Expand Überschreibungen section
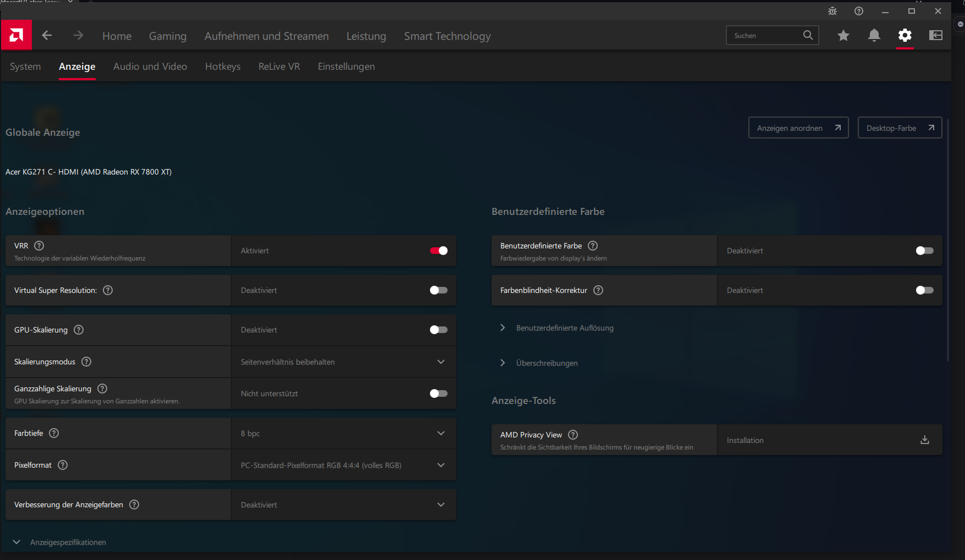This screenshot has width=965, height=560. click(x=539, y=363)
